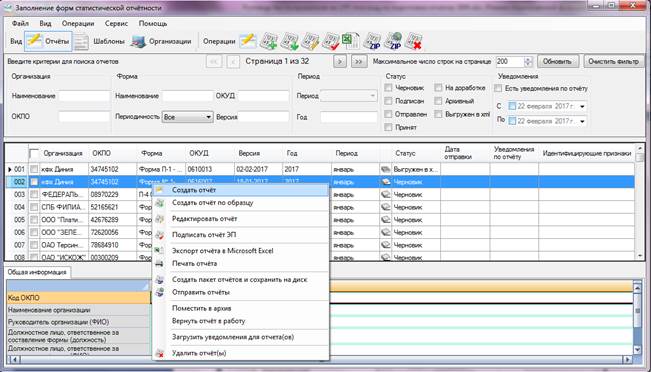Click the create report pencil icon in the Операции toolbar
The width and height of the screenshot is (651, 372).
coord(248,41)
